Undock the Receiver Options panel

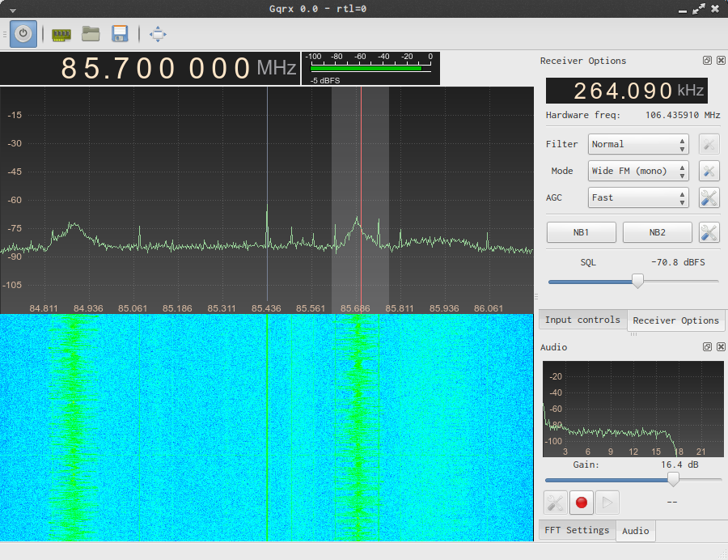pyautogui.click(x=707, y=61)
